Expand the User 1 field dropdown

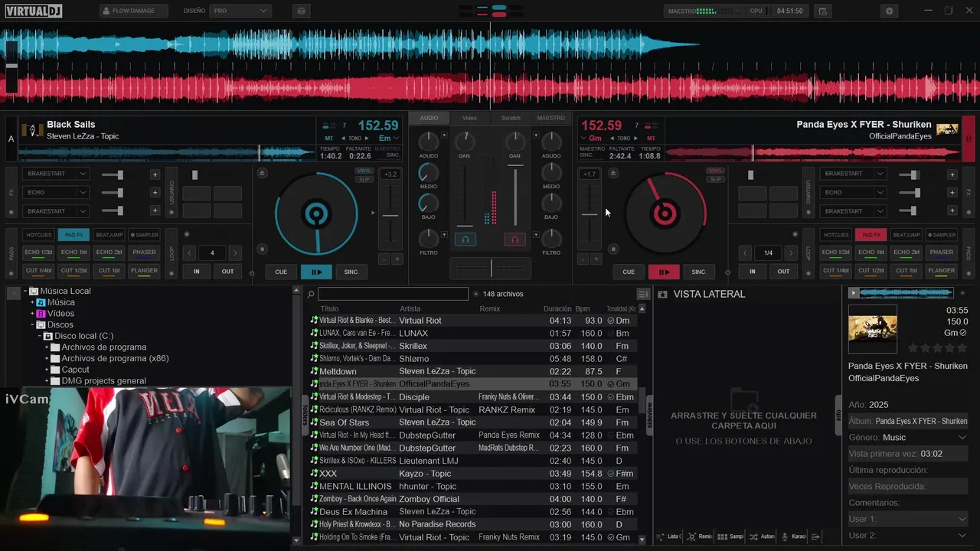pos(962,519)
